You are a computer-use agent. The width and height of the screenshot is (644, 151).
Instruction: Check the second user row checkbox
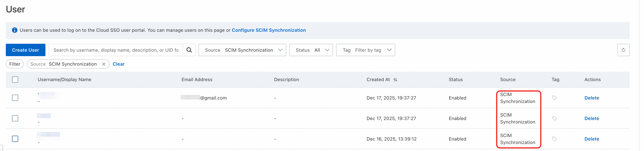15,118
